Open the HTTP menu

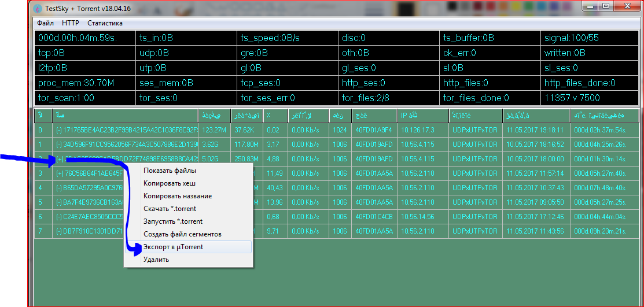(70, 23)
